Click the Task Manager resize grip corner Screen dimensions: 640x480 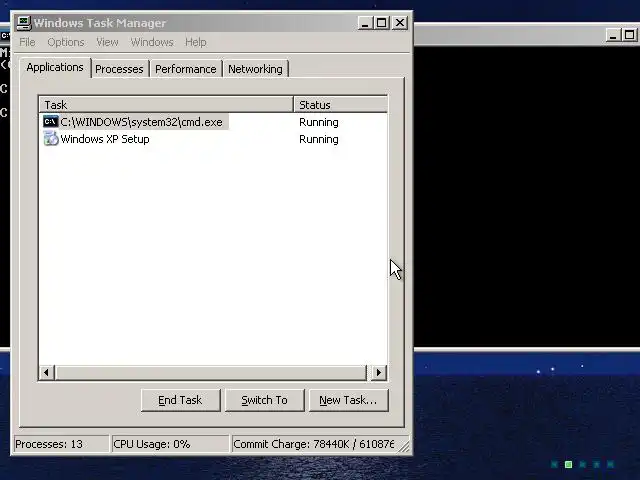404,446
